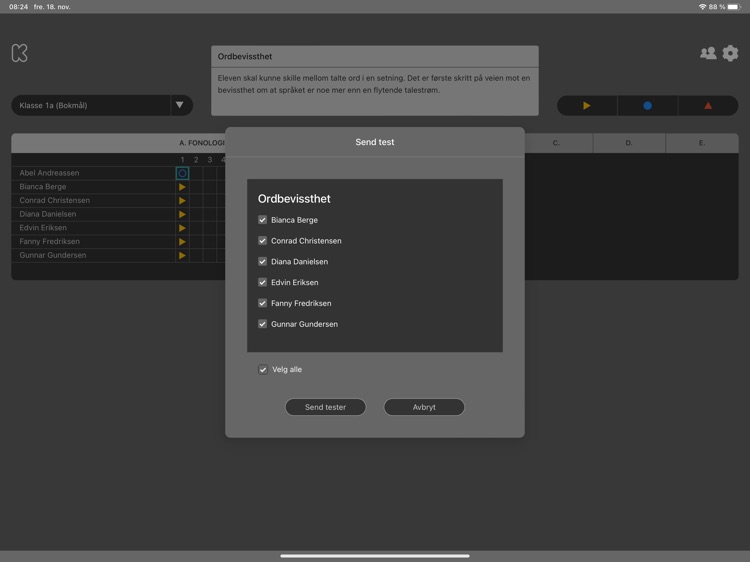Select Gunnar Gundersen in the student list

click(x=53, y=255)
